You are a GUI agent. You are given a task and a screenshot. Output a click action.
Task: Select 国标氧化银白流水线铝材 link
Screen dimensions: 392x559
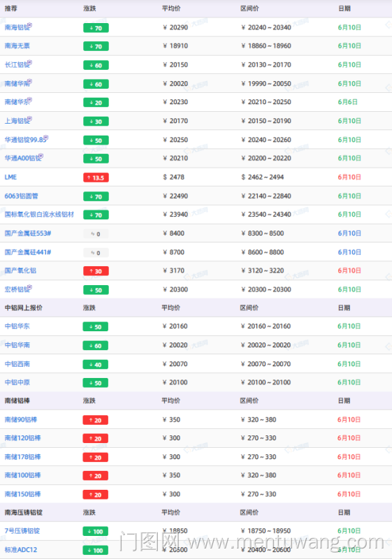39,215
